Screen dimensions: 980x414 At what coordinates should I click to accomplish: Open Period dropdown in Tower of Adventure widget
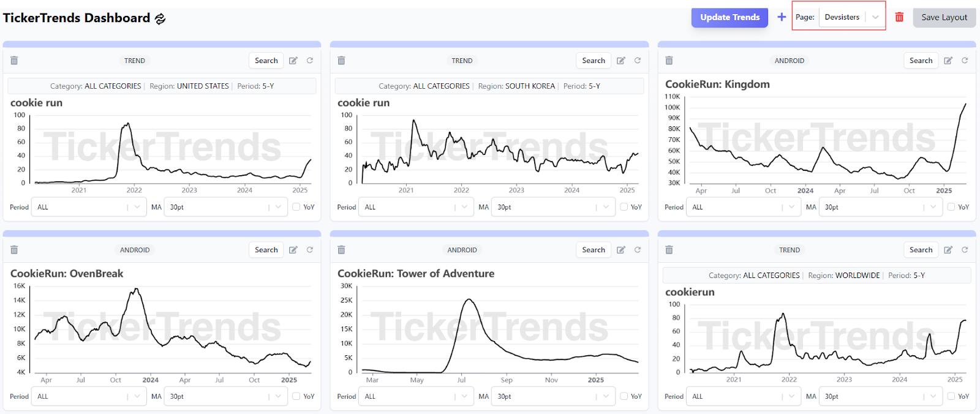click(x=417, y=396)
